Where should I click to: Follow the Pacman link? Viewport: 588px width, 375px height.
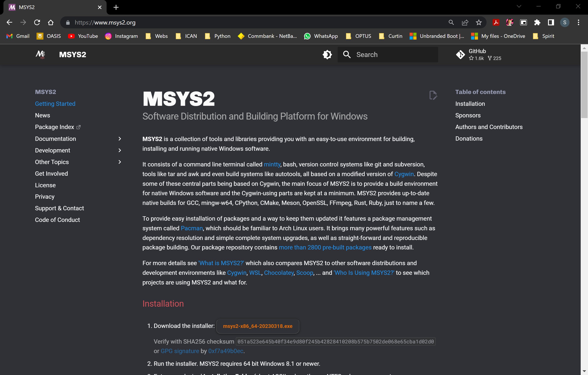(x=192, y=228)
